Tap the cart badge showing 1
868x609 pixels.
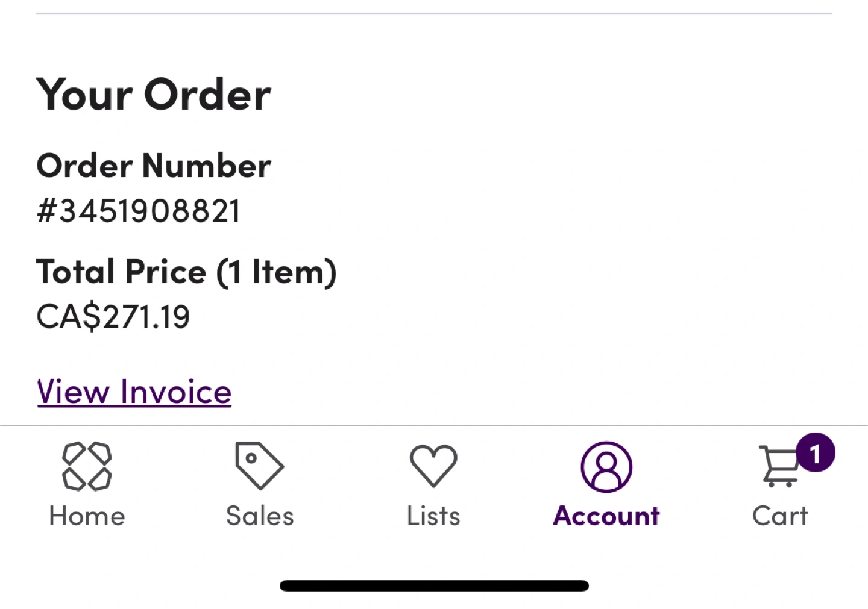click(x=815, y=453)
